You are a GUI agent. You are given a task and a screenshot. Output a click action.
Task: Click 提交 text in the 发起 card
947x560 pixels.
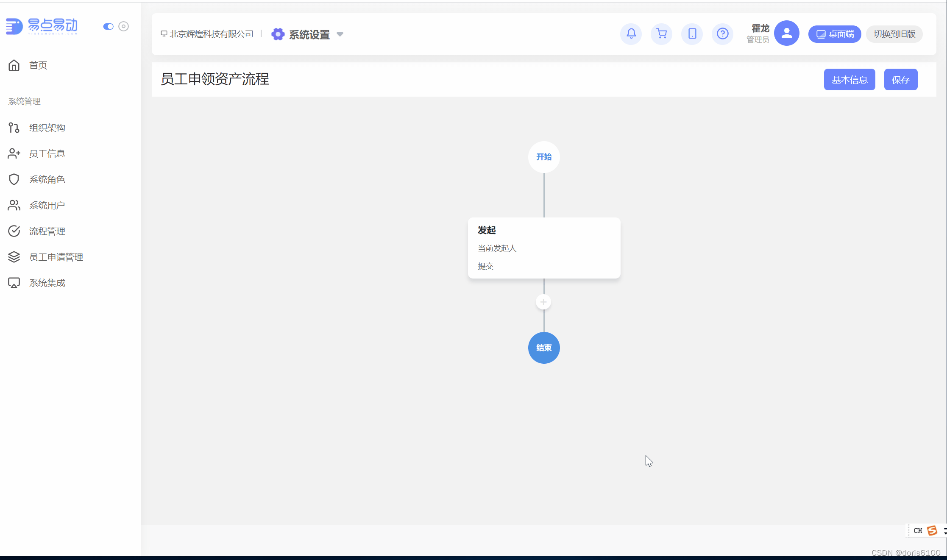[485, 266]
